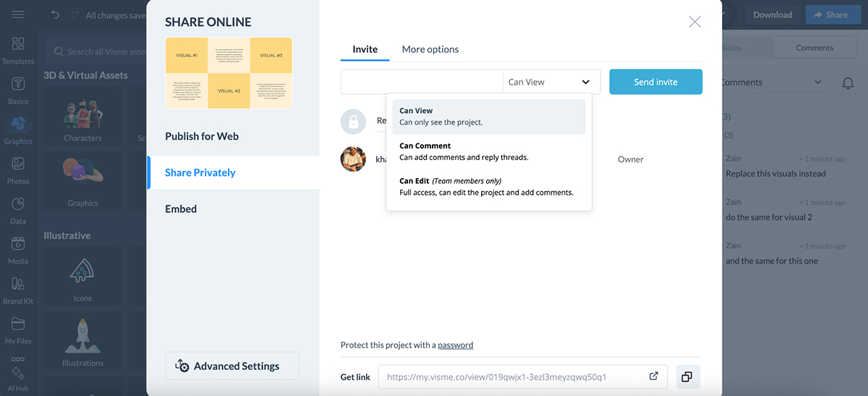Open the AI Hub panel
The height and width of the screenshot is (396, 868).
(18, 377)
